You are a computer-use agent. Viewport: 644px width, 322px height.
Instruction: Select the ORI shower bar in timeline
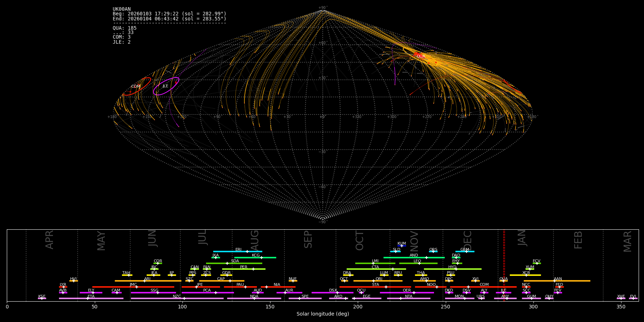click(x=378, y=281)
